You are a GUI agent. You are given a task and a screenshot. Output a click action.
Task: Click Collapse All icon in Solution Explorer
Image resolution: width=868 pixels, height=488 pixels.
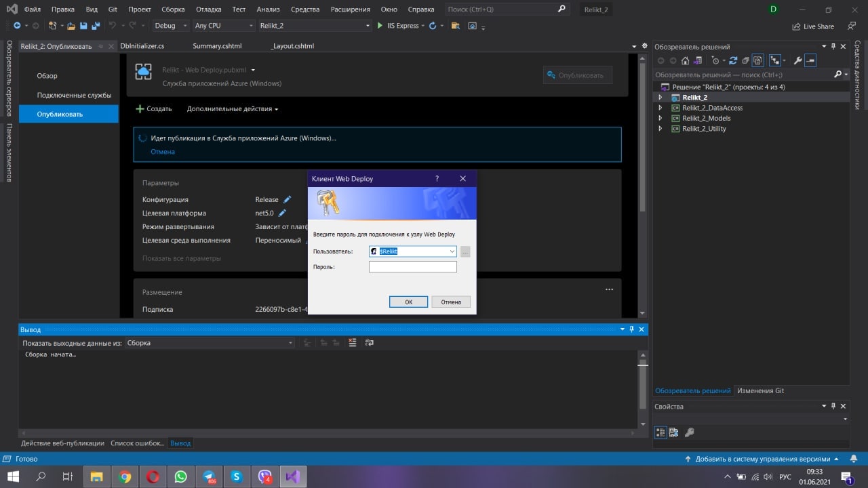point(745,60)
